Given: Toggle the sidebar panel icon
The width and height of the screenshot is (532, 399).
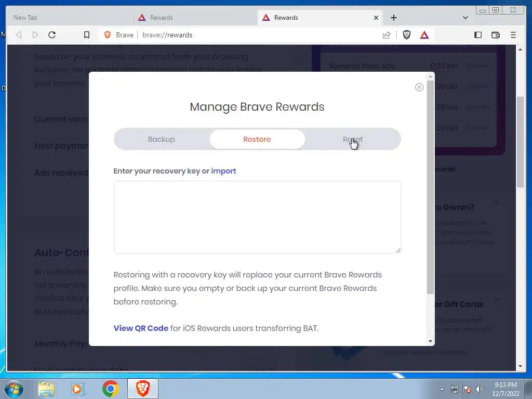Looking at the screenshot, I should tap(478, 35).
